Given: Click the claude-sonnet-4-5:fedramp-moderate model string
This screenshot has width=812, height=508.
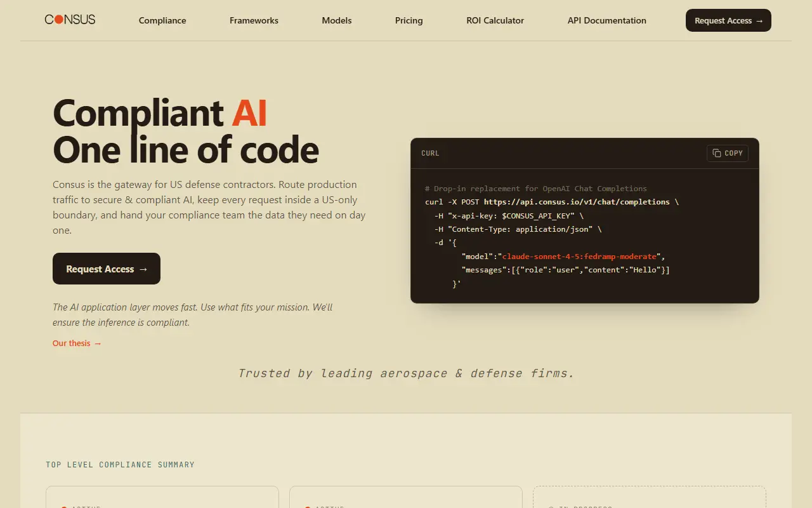Looking at the screenshot, I should tap(579, 257).
